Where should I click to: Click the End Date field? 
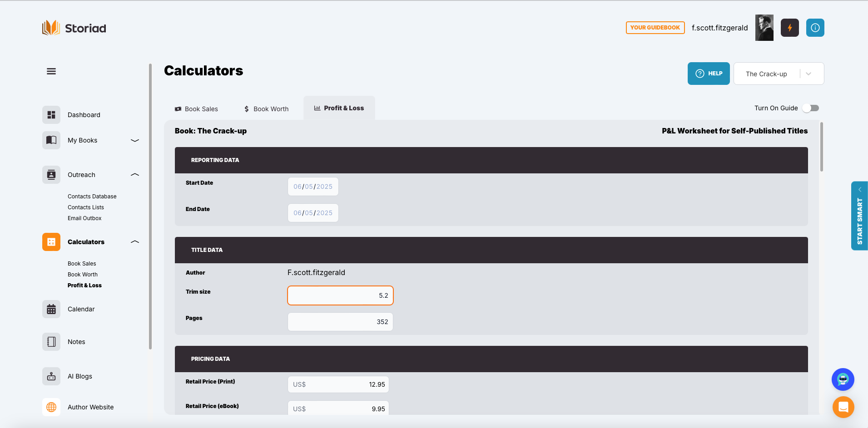313,213
